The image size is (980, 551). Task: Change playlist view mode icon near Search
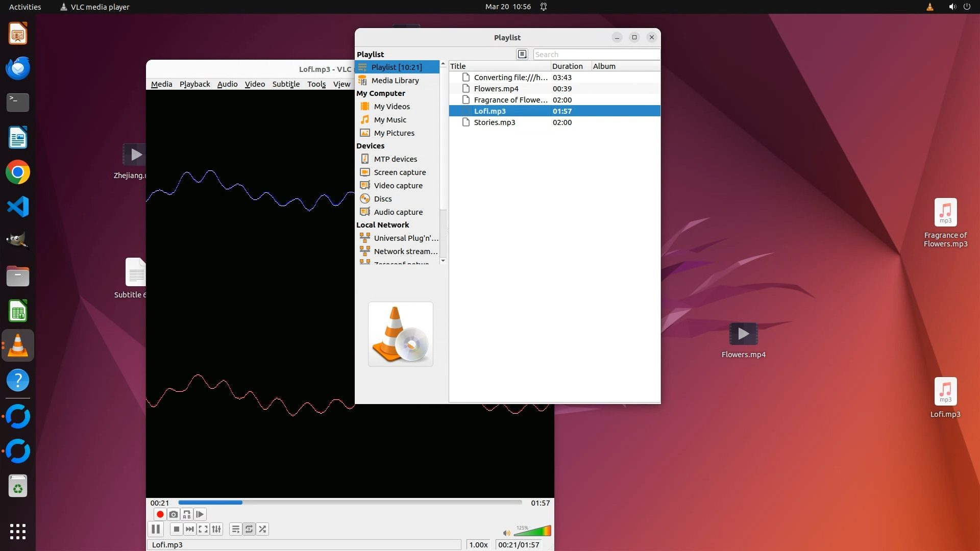click(x=522, y=54)
